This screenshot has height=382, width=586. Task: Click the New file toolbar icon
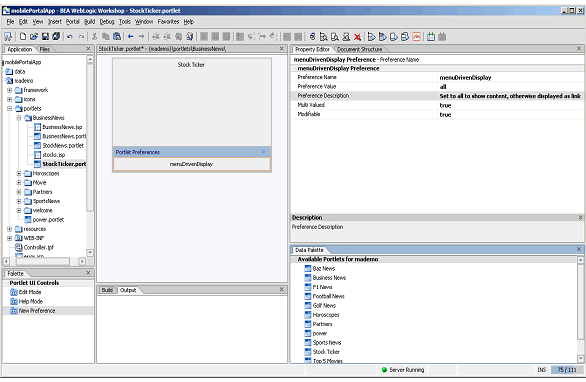point(23,37)
